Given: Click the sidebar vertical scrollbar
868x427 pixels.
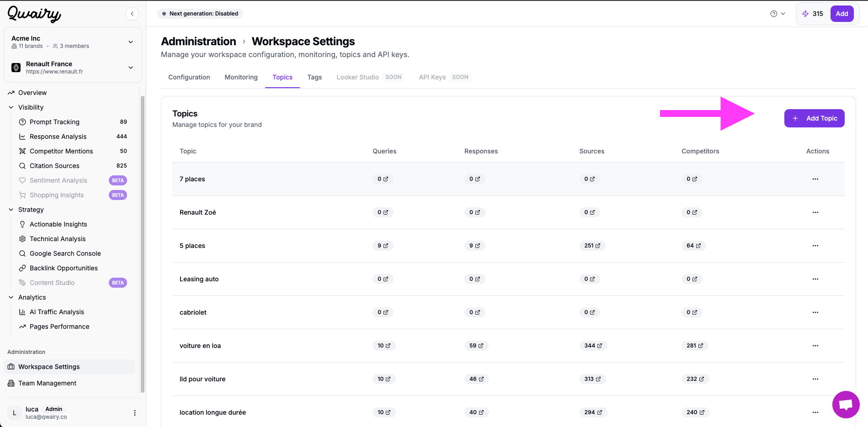Looking at the screenshot, I should pos(143,244).
